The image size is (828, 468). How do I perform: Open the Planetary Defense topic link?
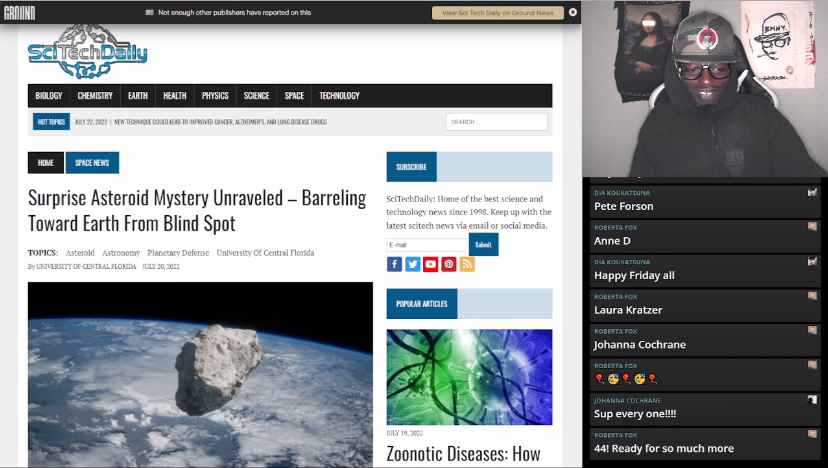(178, 253)
